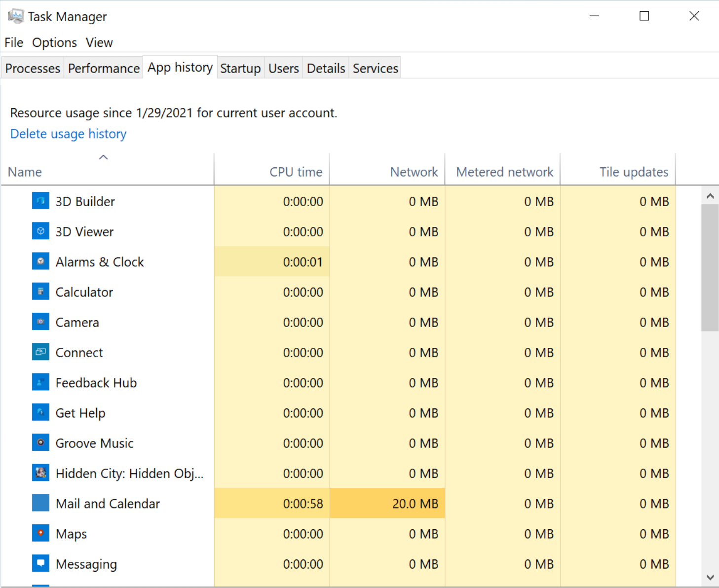The height and width of the screenshot is (588, 719).
Task: Select the Connect row name
Action: tap(79, 352)
